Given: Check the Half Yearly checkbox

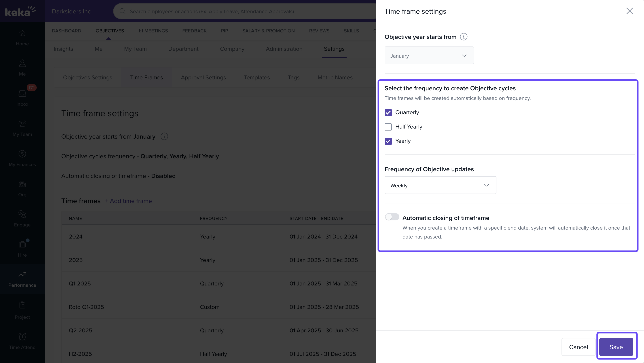Looking at the screenshot, I should [388, 127].
